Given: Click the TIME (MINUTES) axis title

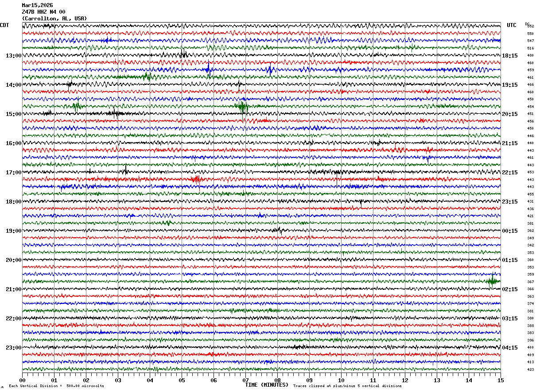Looking at the screenshot, I should point(267,385).
